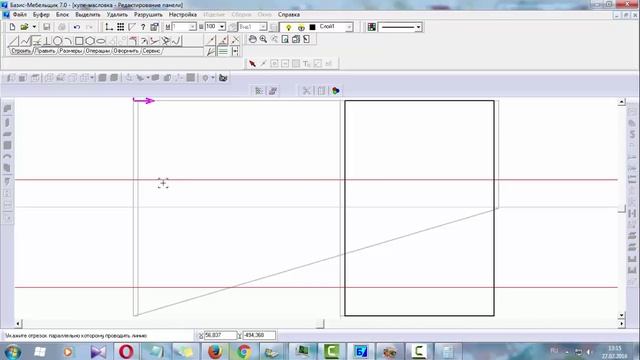640x360 pixels.
Task: Switch to Базис Б icon in taskbar
Action: pyautogui.click(x=361, y=351)
